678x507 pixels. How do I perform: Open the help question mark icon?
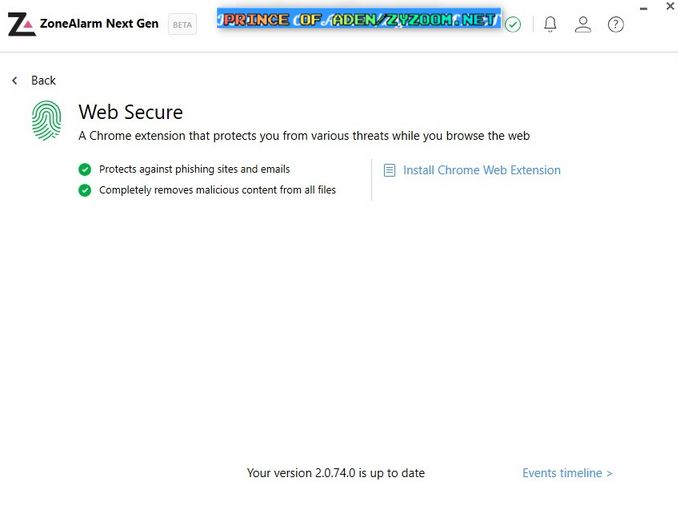[616, 24]
